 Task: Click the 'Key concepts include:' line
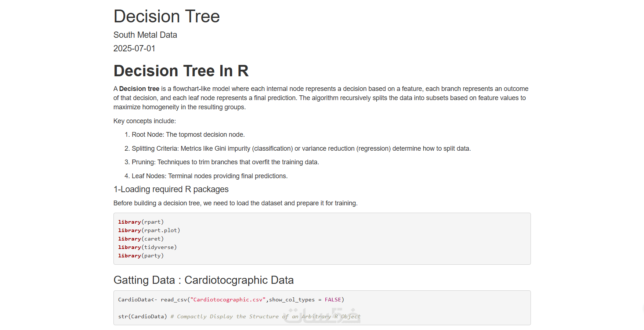point(145,121)
